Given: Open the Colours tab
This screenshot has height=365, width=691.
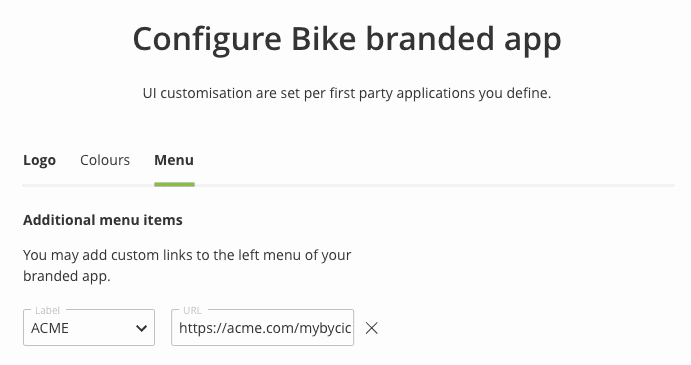Looking at the screenshot, I should tap(105, 160).
